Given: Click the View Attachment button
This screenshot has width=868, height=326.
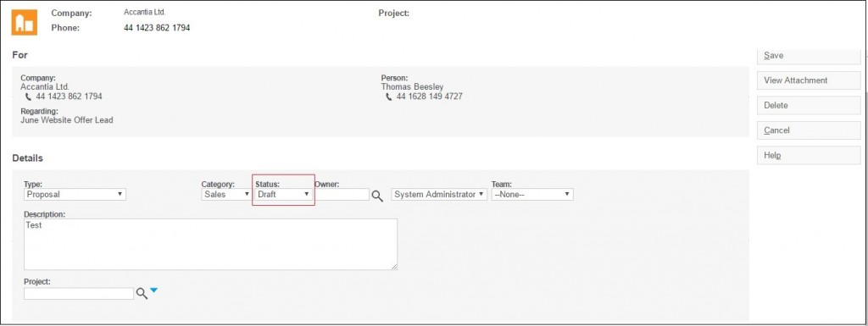Looking at the screenshot, I should [809, 80].
